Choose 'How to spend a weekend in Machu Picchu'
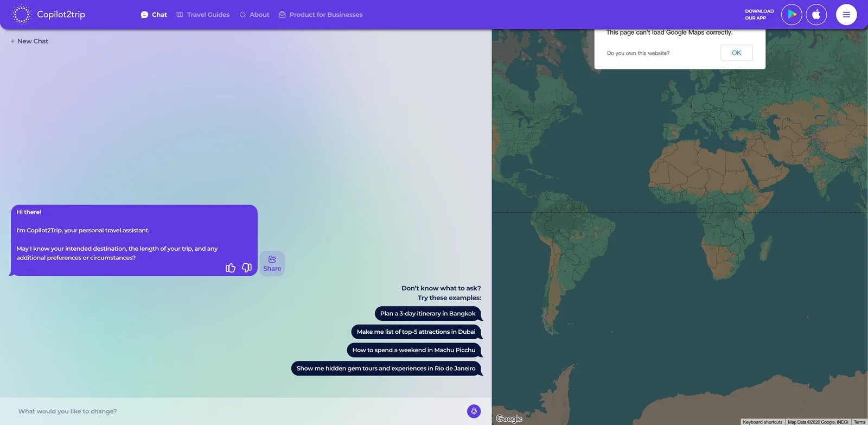The height and width of the screenshot is (425, 868). coord(414,350)
